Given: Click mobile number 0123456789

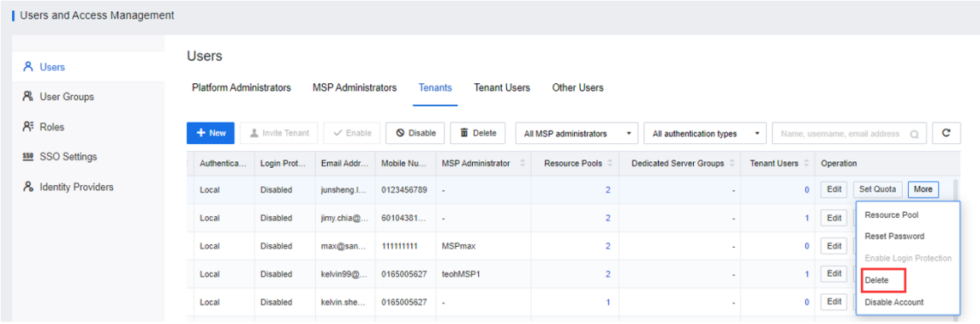Looking at the screenshot, I should tap(403, 189).
